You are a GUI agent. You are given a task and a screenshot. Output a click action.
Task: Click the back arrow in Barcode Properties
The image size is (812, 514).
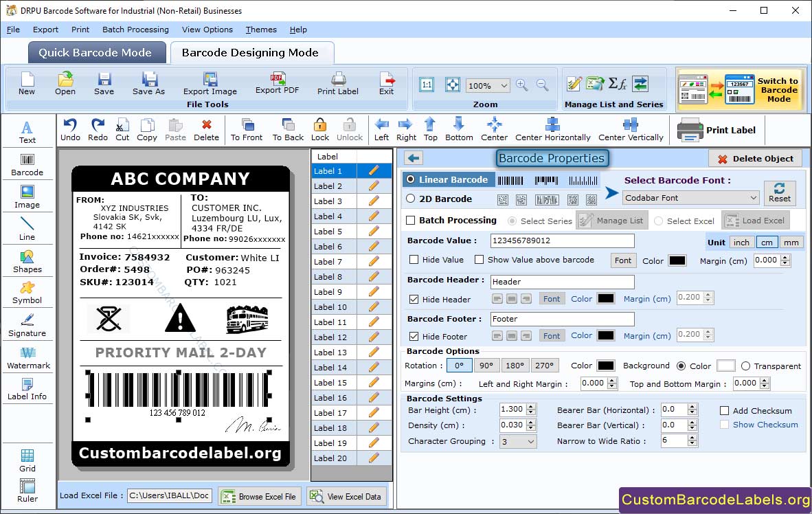[414, 158]
